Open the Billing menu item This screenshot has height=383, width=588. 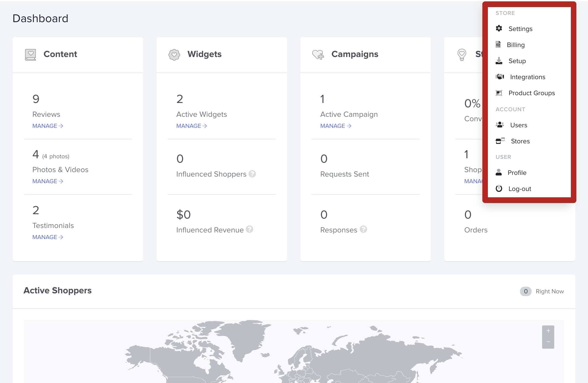[516, 45]
